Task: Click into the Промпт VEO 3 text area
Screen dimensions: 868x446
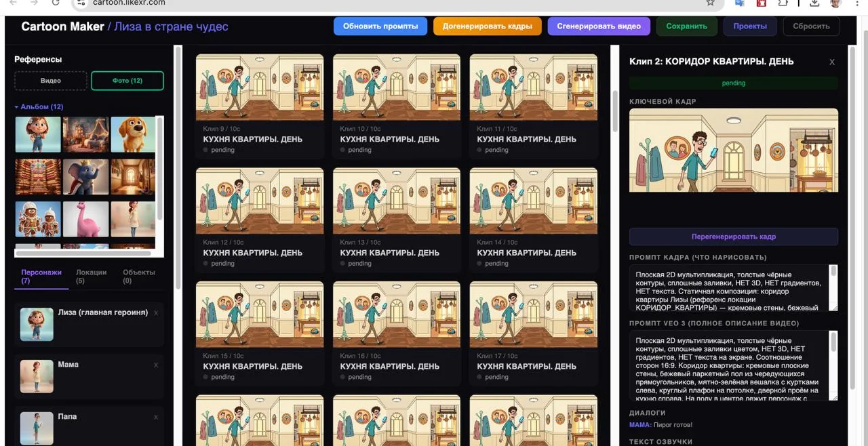Action: (729, 365)
